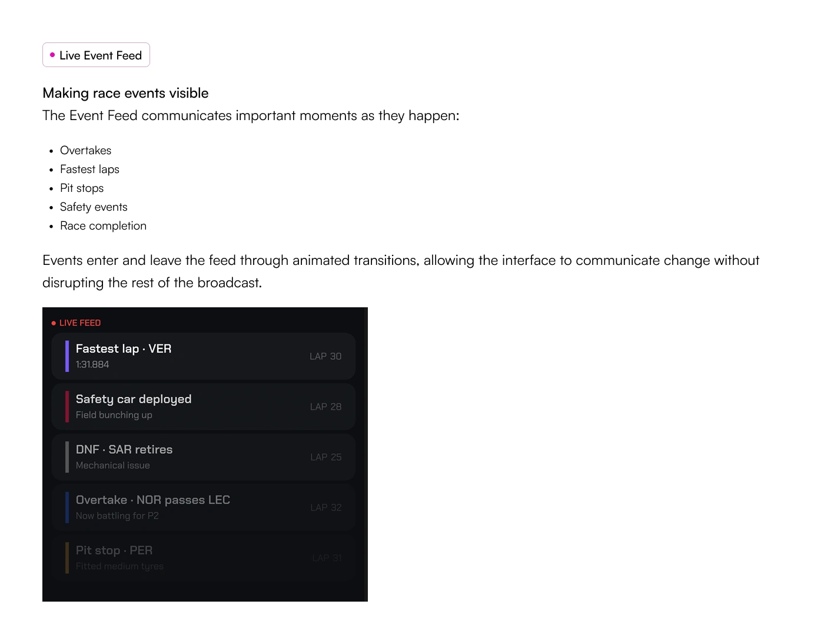
Task: Click the Live Event Feed badge
Action: 96,55
